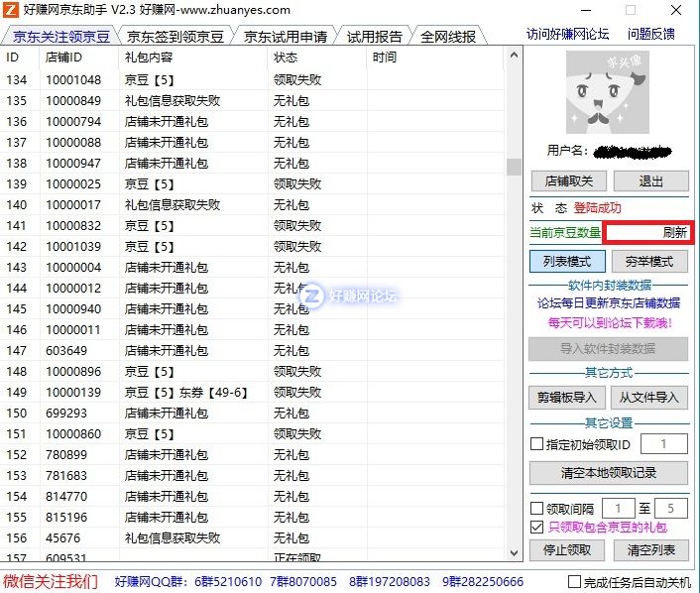Enable 领取间隔 checkbox
Image resolution: width=700 pixels, height=593 pixels.
tap(536, 508)
